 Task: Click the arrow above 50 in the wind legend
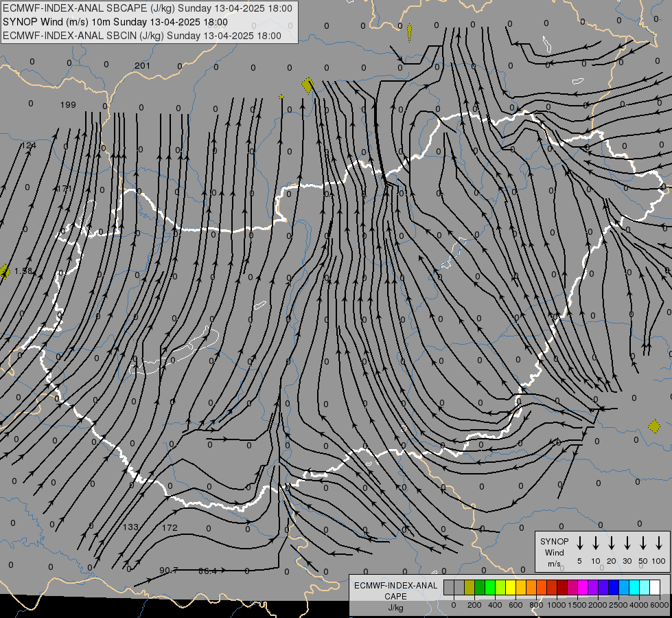pos(643,542)
